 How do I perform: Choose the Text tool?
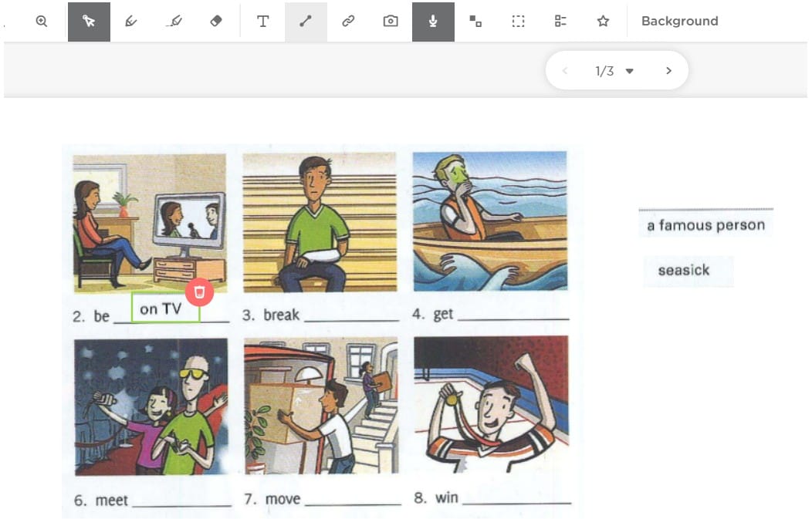263,22
